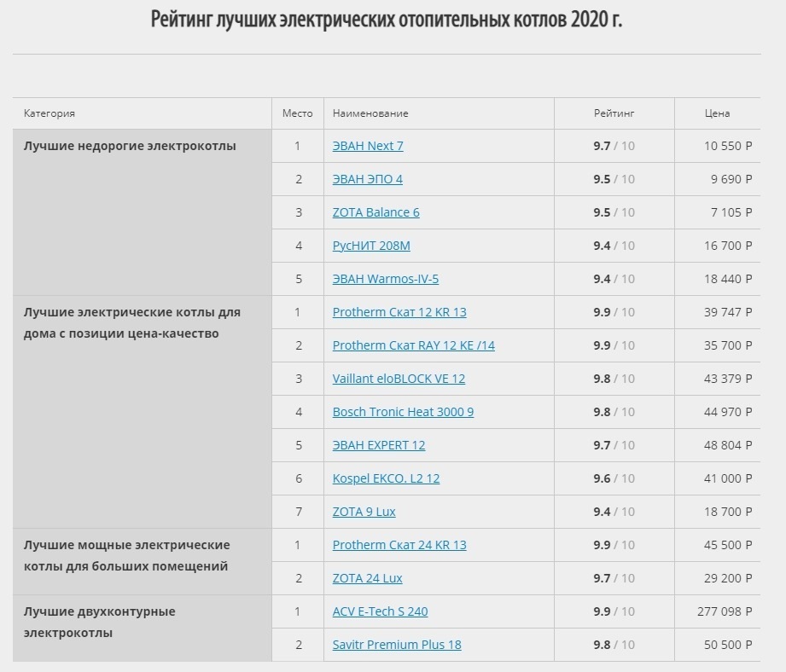The width and height of the screenshot is (786, 672).
Task: Open the РусНИТ 208М link
Action: (371, 246)
